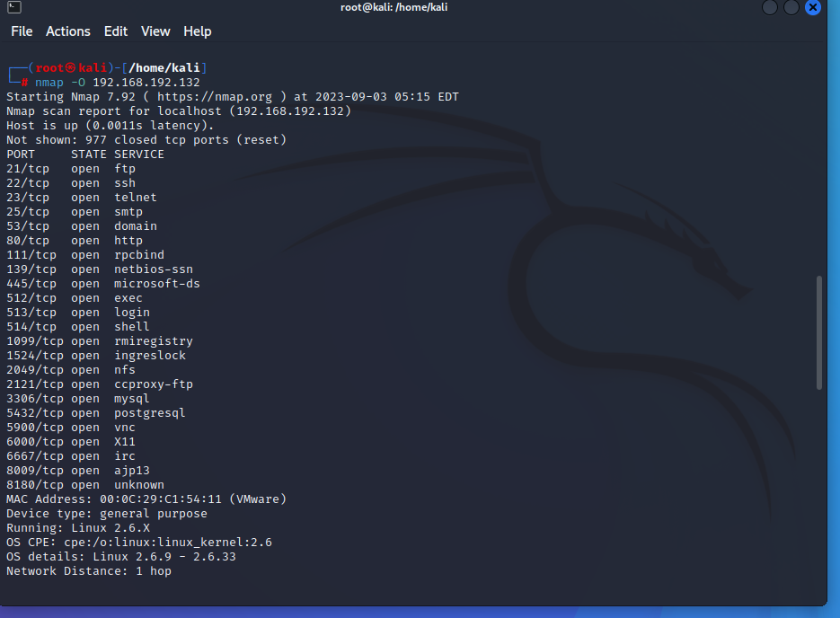
Task: Click the 2121/tcp ccproxy-ftp row
Action: coord(100,384)
